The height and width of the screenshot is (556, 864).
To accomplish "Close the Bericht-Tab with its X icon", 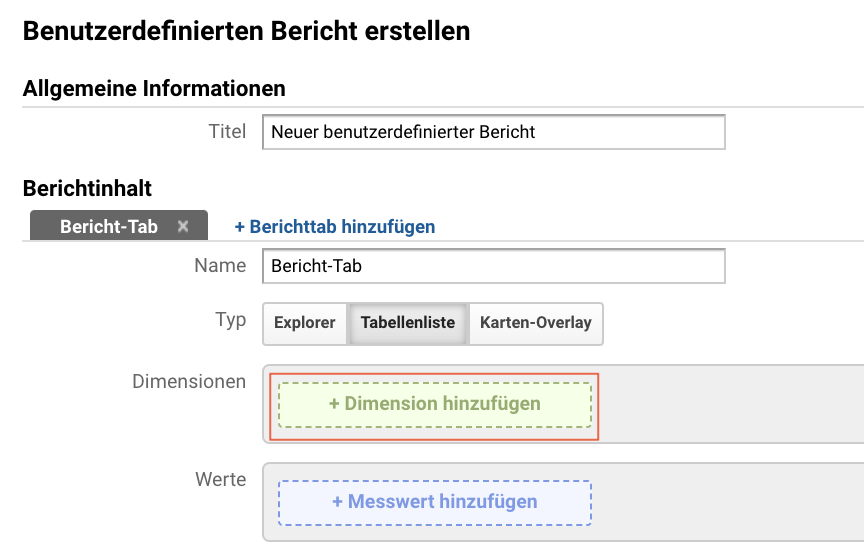I will pyautogui.click(x=183, y=226).
